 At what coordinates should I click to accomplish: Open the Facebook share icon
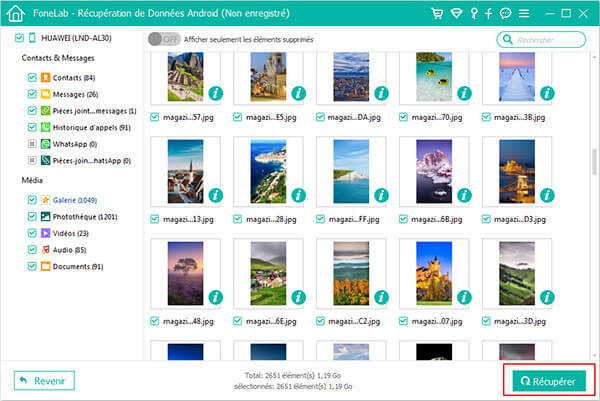(488, 13)
